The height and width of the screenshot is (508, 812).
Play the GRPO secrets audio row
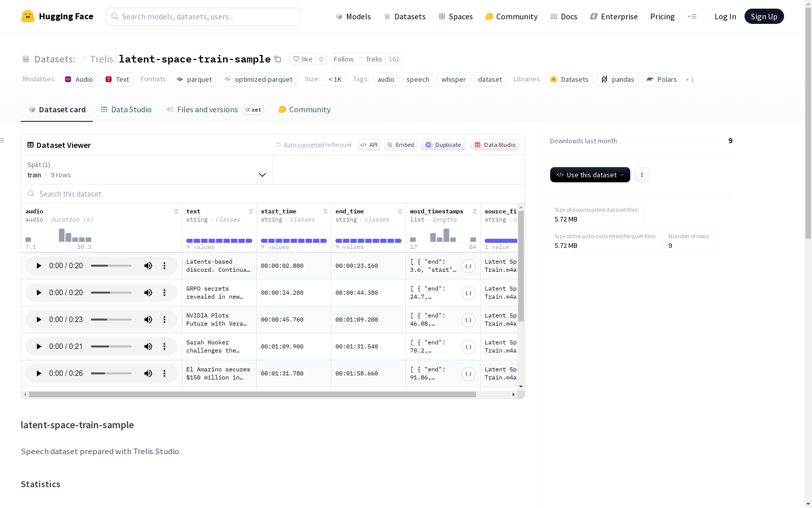click(x=39, y=293)
